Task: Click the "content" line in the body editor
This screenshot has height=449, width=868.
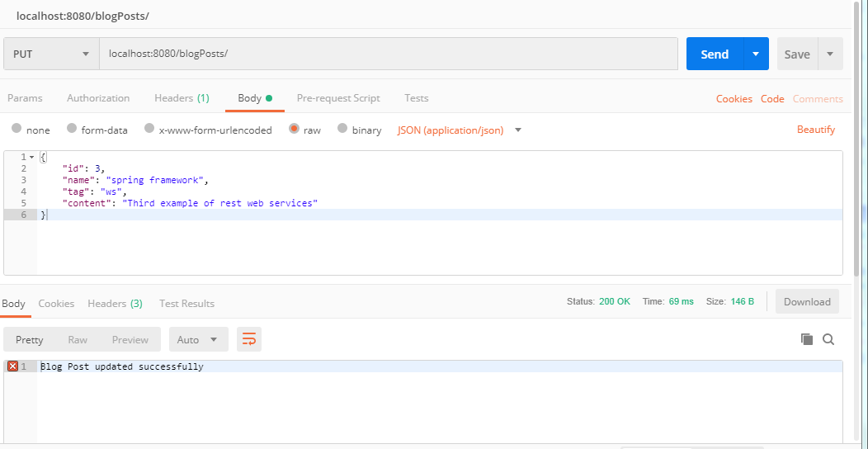Action: (190, 203)
